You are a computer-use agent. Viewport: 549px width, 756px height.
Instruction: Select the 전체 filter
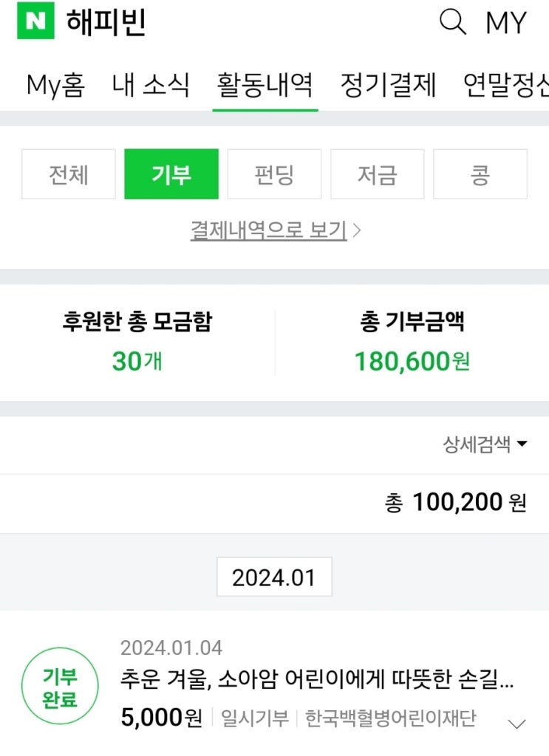pos(69,174)
